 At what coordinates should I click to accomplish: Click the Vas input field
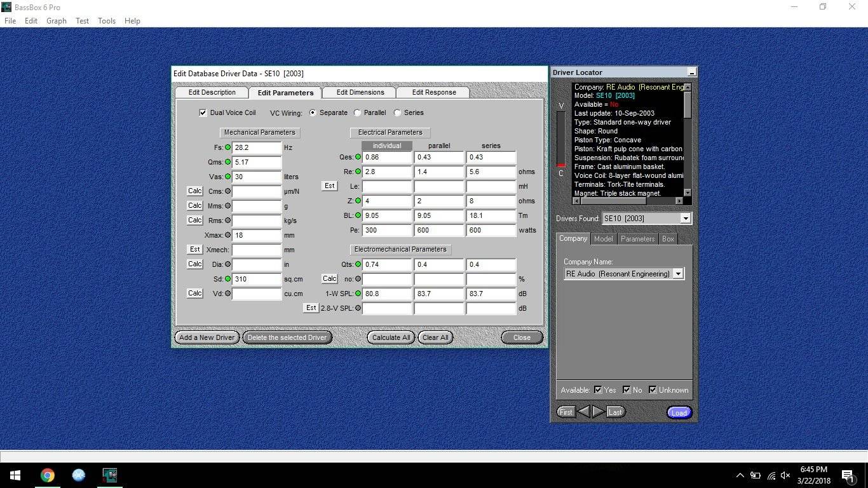point(257,177)
